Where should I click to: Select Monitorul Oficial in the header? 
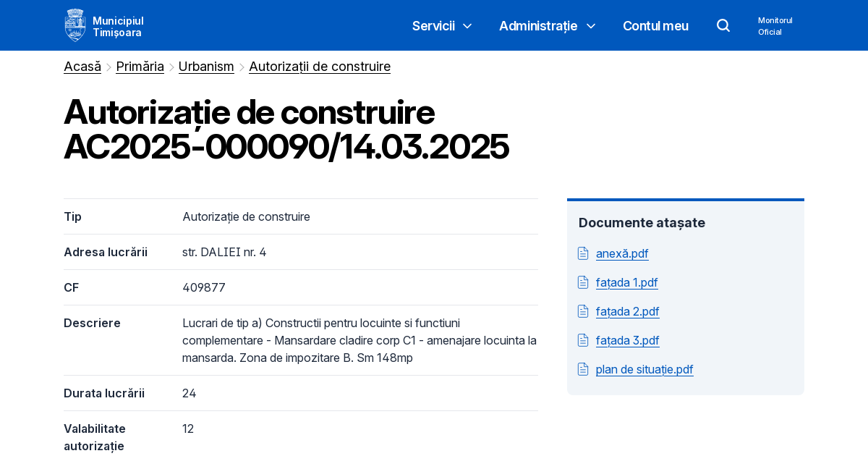tap(775, 25)
